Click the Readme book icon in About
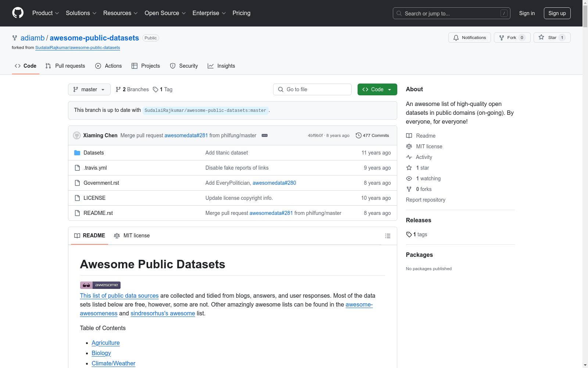Screen dimensions: 588x368 coord(409,136)
